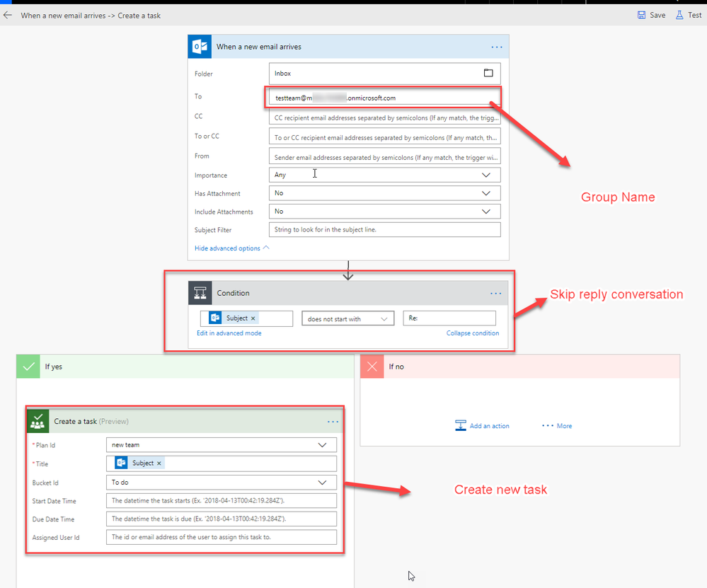Expand the Include Attachments dropdown

tap(486, 212)
